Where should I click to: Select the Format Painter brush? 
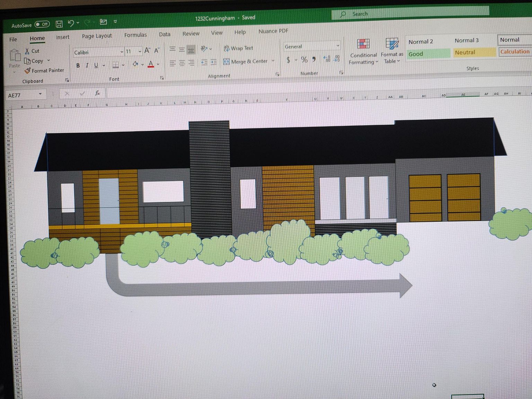[x=28, y=71]
